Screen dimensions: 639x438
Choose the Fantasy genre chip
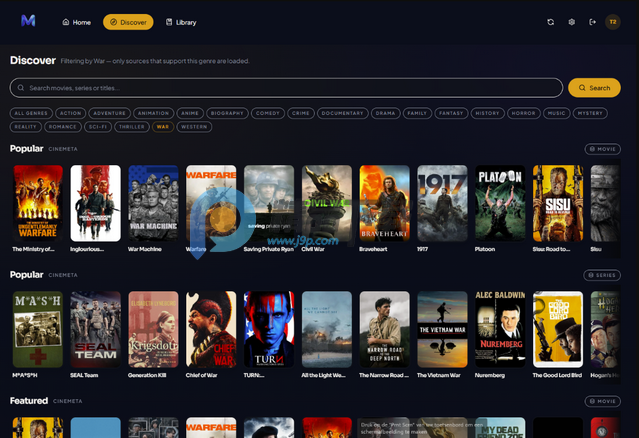pos(451,113)
